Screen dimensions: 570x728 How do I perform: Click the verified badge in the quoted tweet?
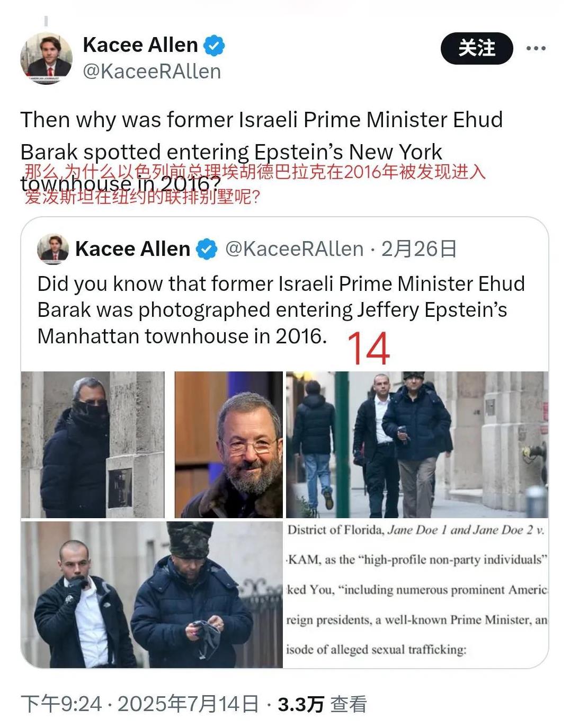point(207,249)
